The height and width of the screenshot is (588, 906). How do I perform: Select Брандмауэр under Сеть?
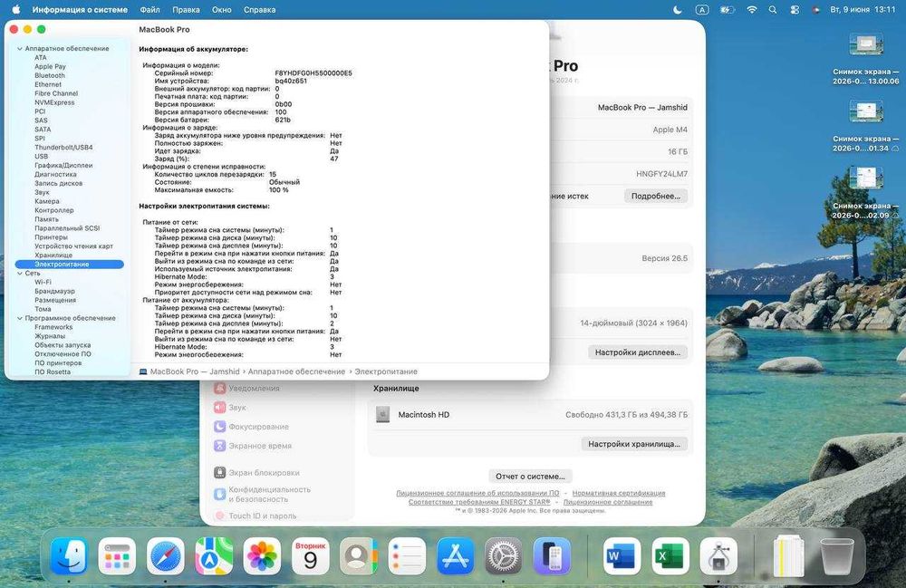(x=55, y=291)
